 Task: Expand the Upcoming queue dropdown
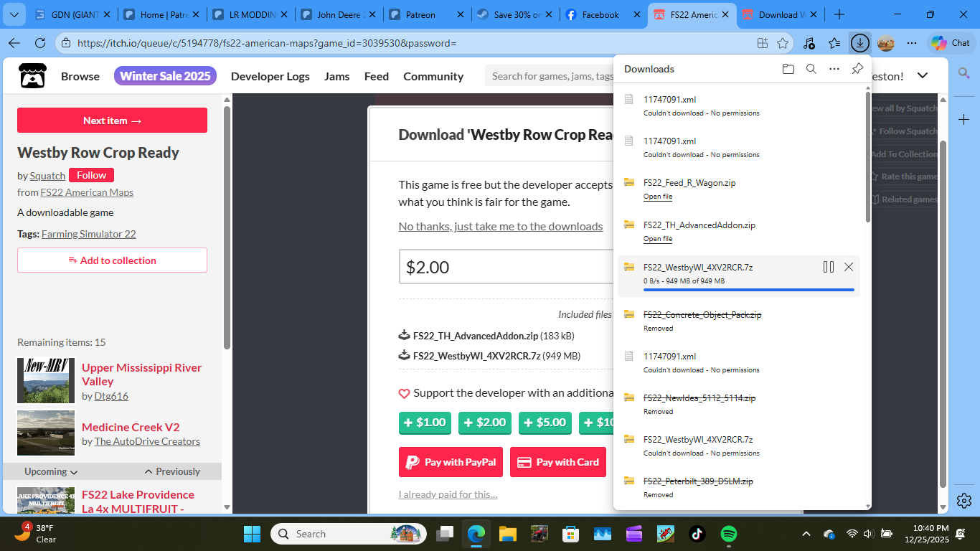coord(51,471)
